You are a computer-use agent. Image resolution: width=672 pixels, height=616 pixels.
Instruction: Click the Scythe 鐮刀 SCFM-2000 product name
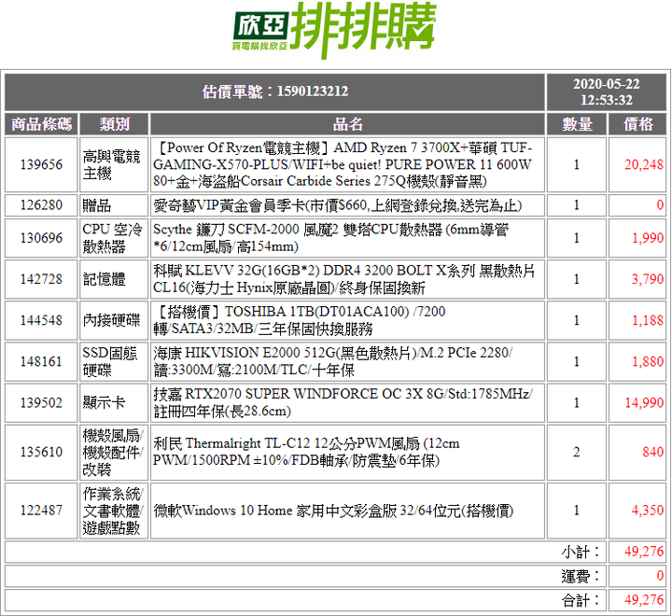[x=330, y=238]
